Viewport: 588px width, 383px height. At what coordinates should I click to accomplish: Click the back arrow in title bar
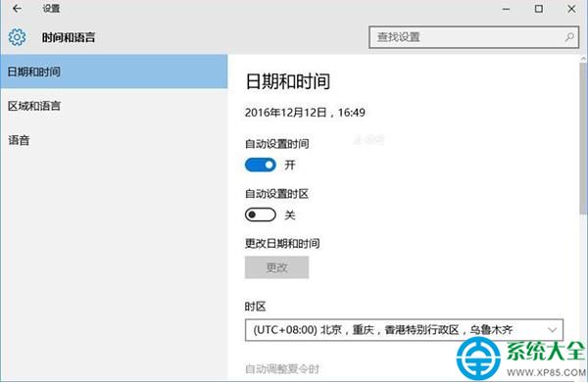17,8
